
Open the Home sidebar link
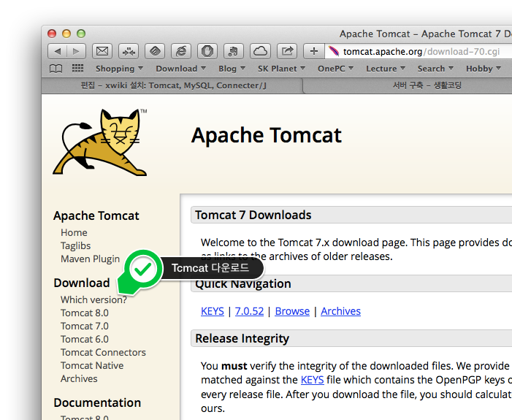tap(74, 232)
